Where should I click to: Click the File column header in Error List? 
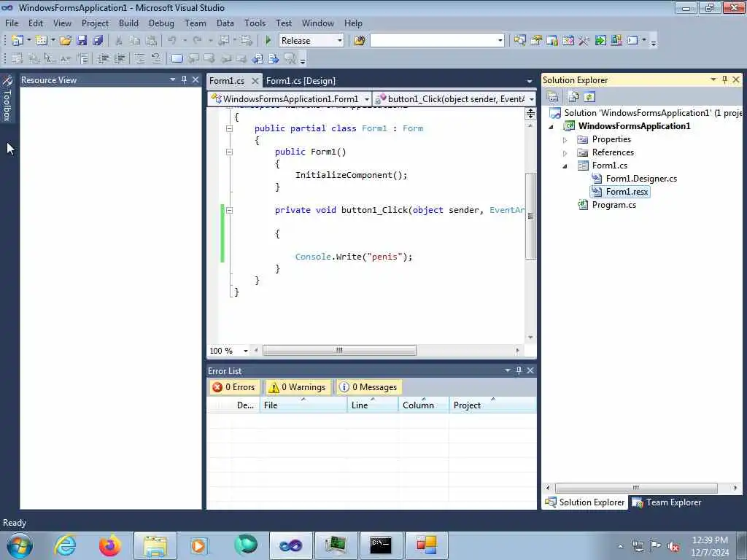[303, 405]
